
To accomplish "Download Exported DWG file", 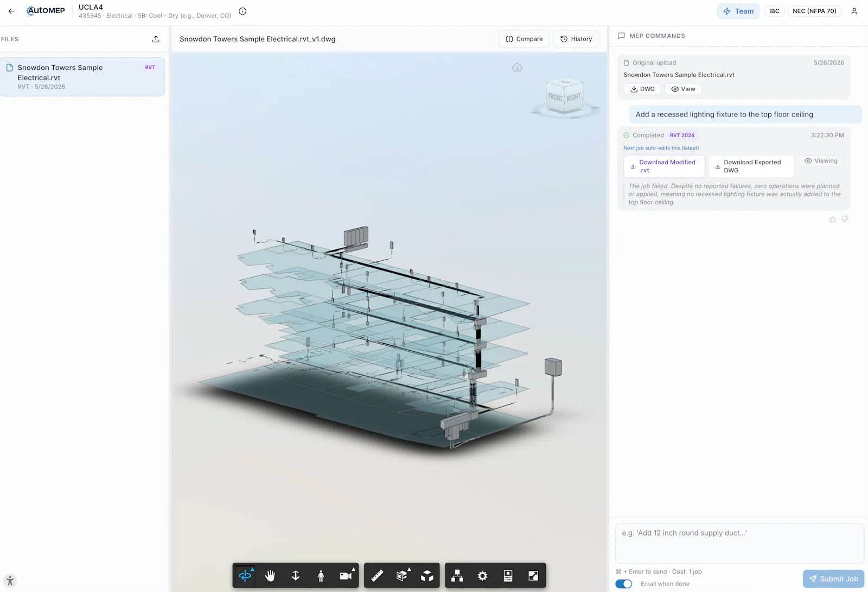I will [x=751, y=166].
